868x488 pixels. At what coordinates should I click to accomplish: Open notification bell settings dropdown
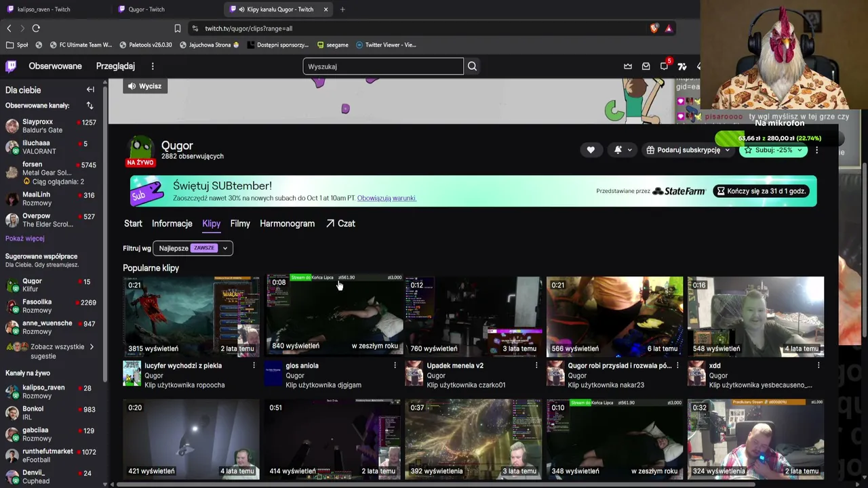click(x=623, y=150)
